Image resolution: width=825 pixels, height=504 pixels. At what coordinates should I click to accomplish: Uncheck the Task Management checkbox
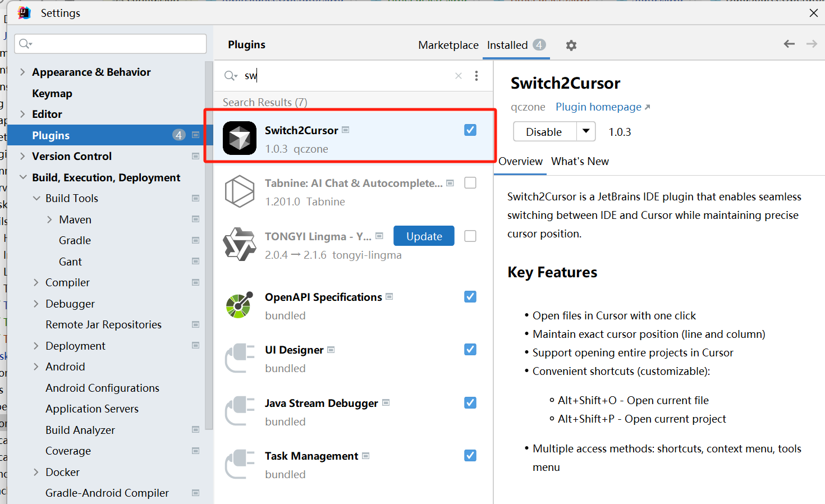point(470,455)
